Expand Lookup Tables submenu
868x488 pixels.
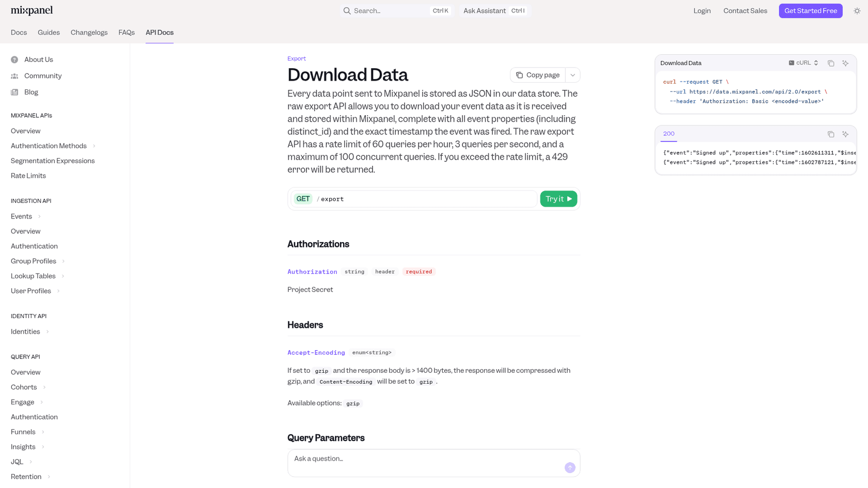point(63,276)
